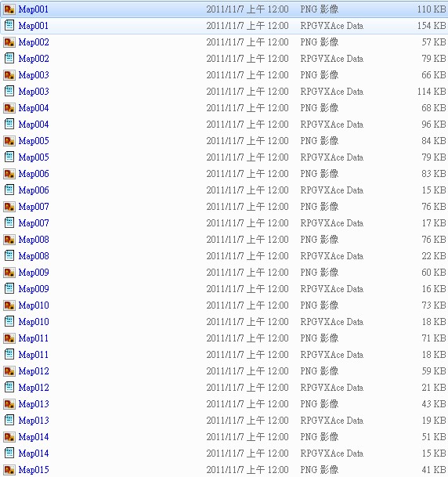The width and height of the screenshot is (448, 477).
Task: Click the Map002 RPGVXAce Data icon
Action: point(9,59)
